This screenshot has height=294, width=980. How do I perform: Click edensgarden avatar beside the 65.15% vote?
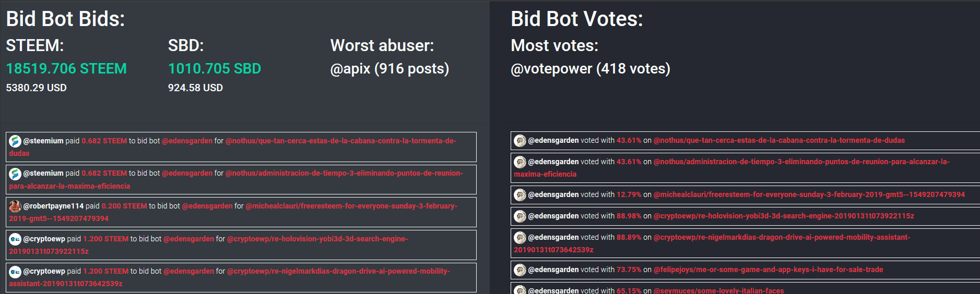coord(520,290)
